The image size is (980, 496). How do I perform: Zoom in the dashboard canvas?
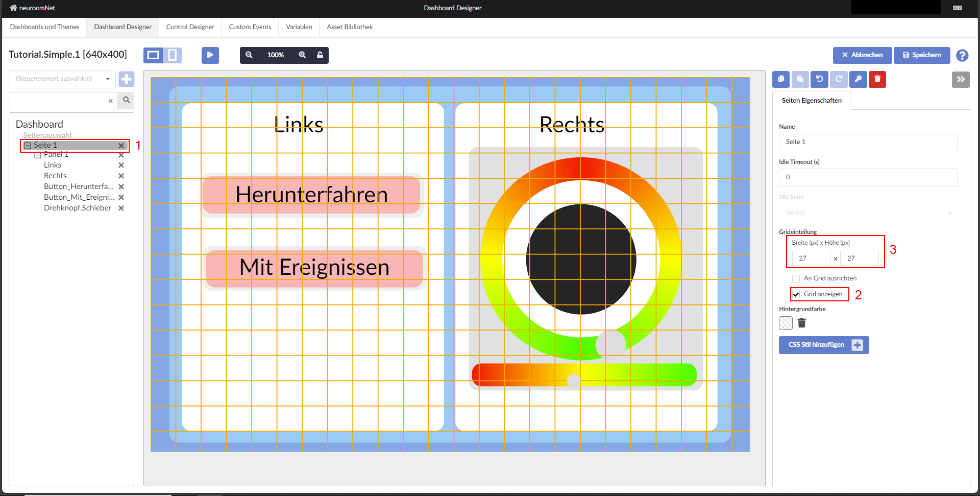coord(302,55)
